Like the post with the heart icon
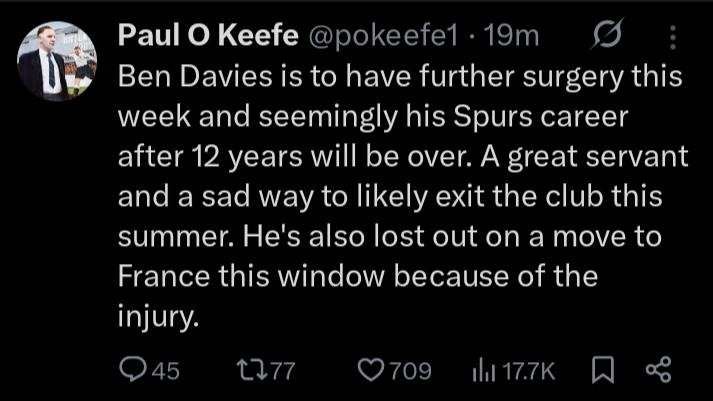 click(370, 371)
